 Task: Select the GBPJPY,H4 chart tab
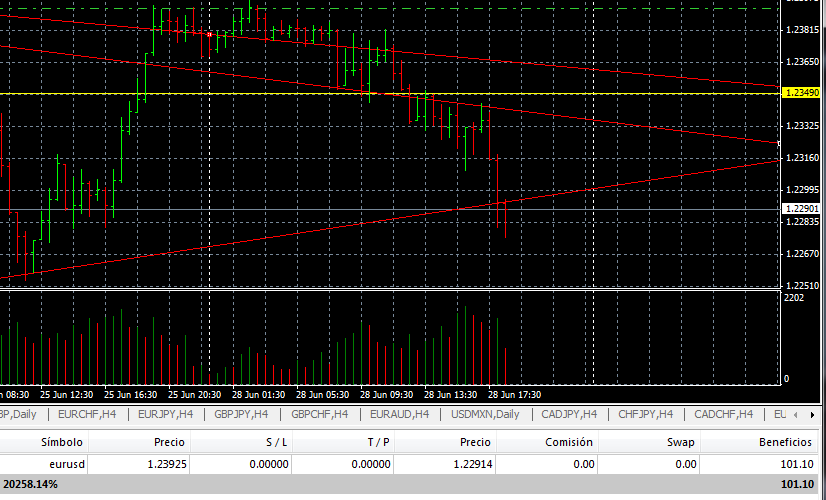(x=241, y=414)
